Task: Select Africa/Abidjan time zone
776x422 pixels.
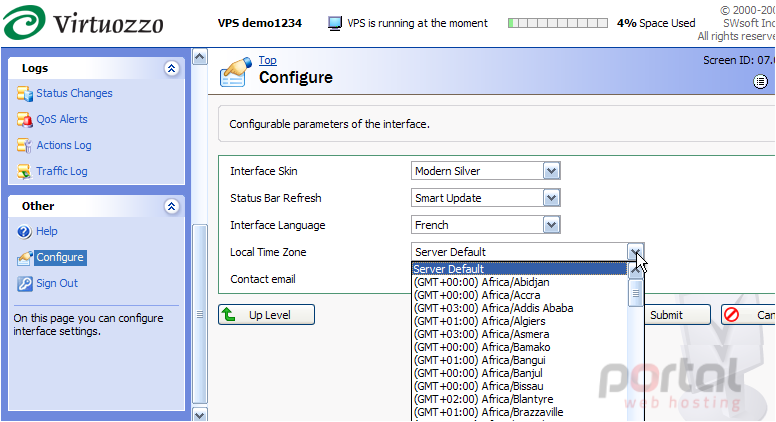Action: (520, 282)
